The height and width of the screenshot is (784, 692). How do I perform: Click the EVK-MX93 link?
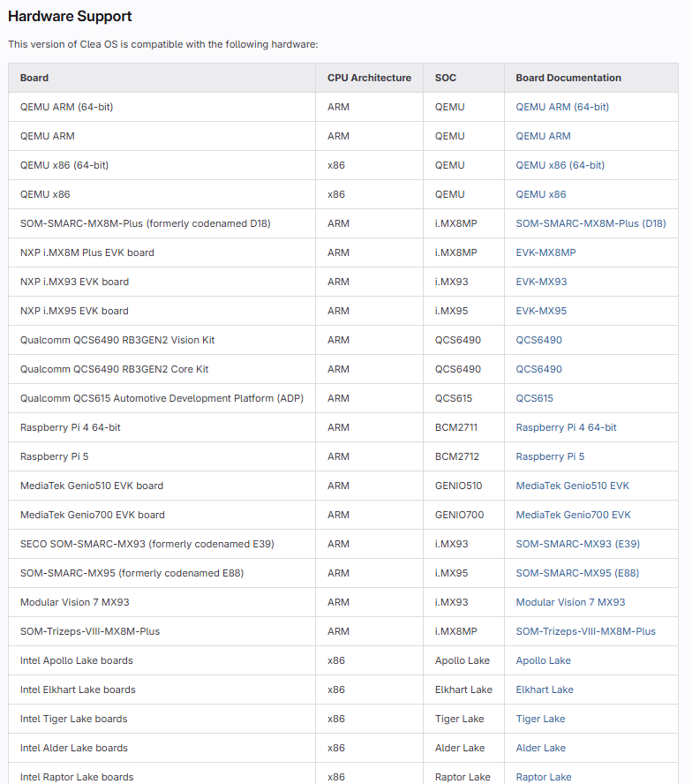(541, 282)
